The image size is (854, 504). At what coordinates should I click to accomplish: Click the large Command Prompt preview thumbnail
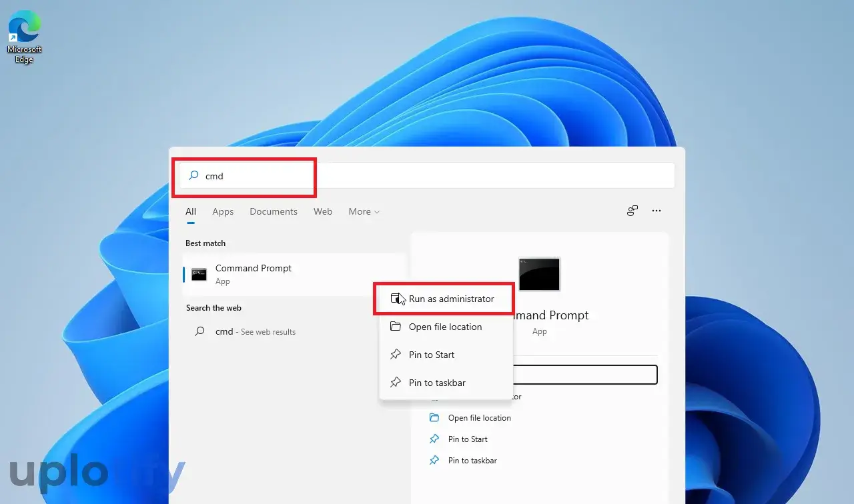point(539,274)
